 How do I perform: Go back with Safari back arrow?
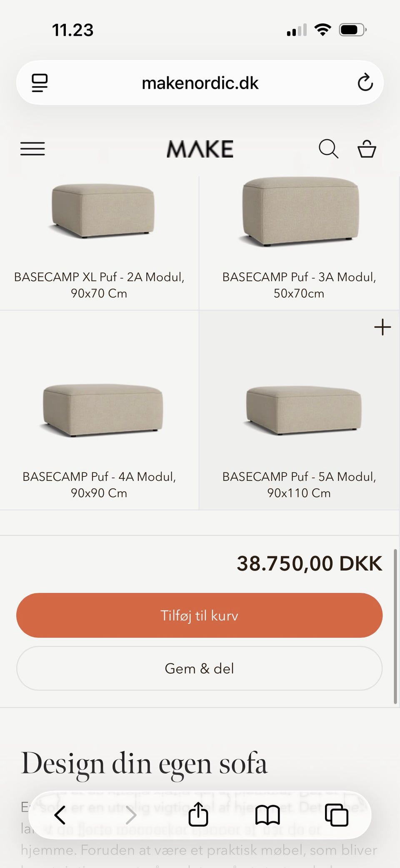coord(60,815)
